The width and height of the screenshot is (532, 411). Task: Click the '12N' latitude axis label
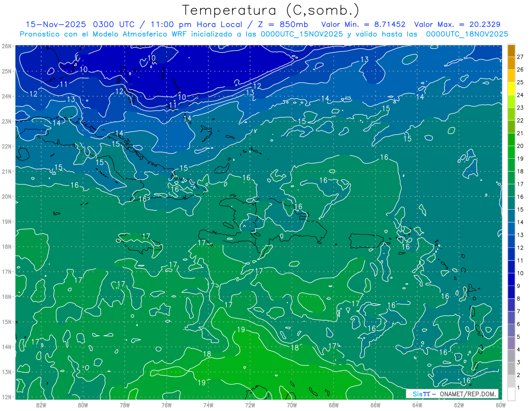coord(6,397)
